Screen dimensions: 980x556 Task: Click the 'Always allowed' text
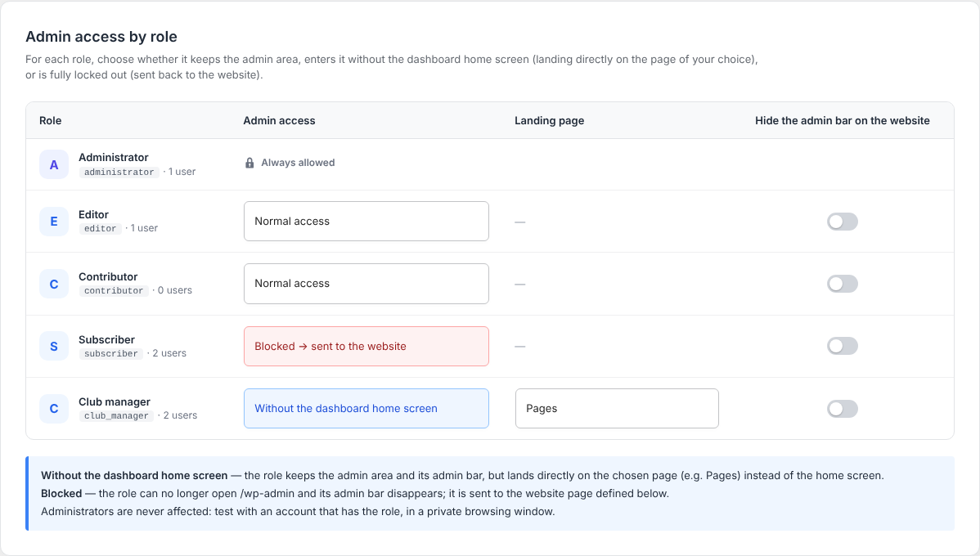pyautogui.click(x=298, y=163)
